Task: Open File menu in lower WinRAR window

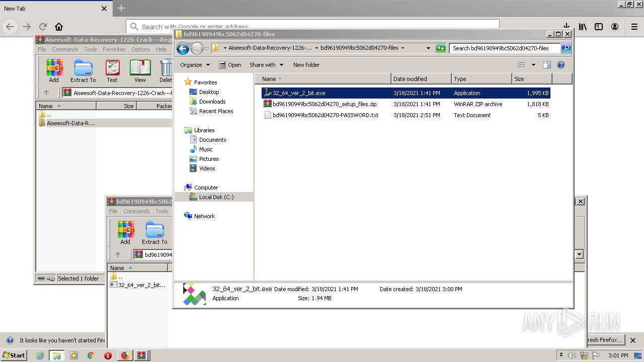Action: coord(113,211)
